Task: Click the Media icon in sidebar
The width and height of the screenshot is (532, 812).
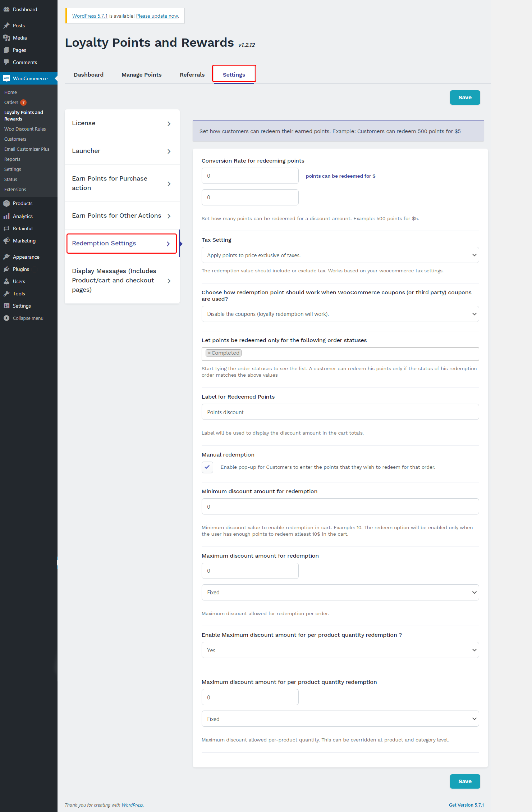Action: click(x=6, y=38)
